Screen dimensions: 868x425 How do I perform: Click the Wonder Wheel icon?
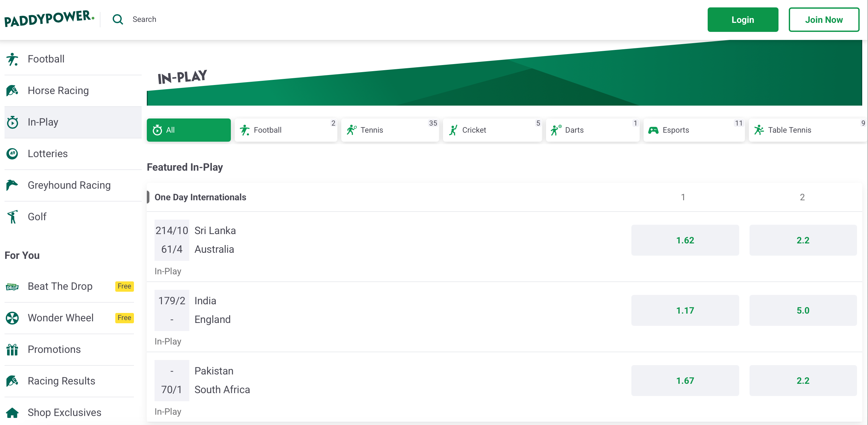point(13,318)
